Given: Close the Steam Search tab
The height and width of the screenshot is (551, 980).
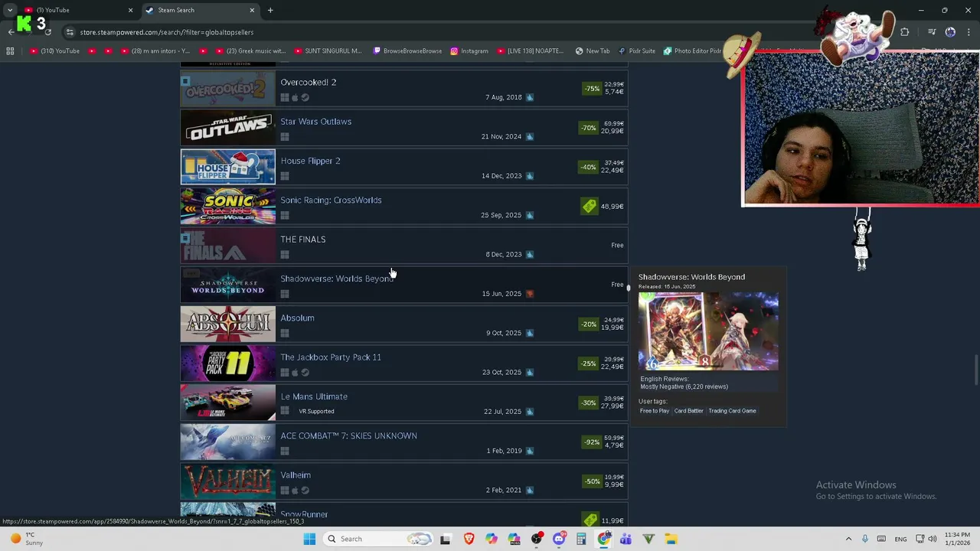Looking at the screenshot, I should click(252, 10).
